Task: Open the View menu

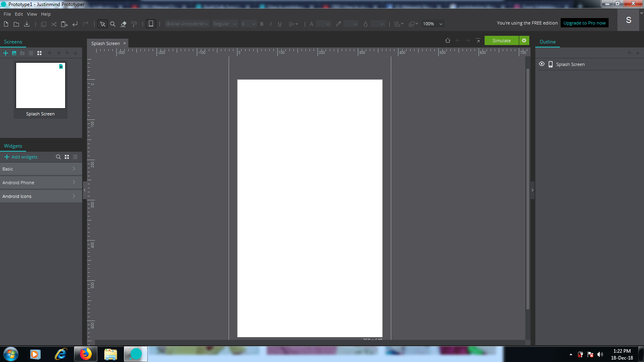Action: pos(32,14)
